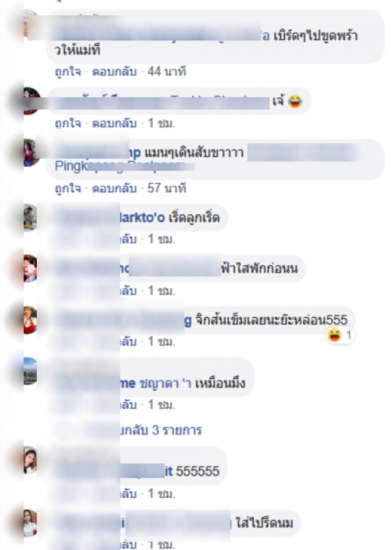The image size is (392, 550).
Task: Click ตอบกลับ under the 44 นาที comment
Action: tap(114, 72)
